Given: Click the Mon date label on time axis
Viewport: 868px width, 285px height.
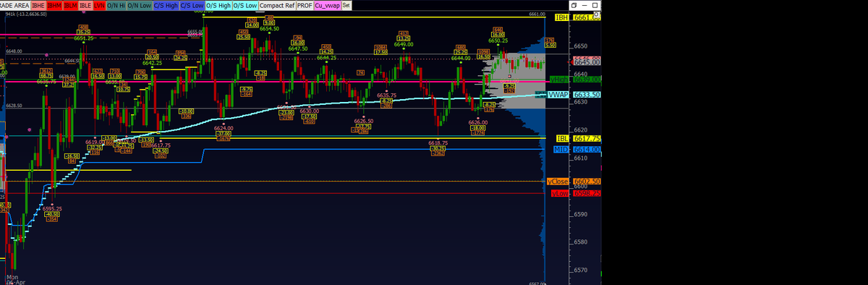Looking at the screenshot, I should coord(12,276).
